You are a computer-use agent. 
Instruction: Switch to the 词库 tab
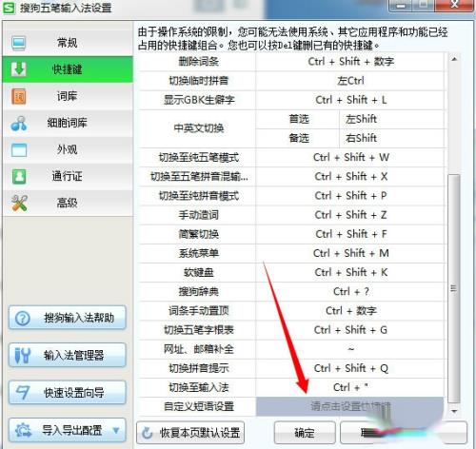pos(68,96)
